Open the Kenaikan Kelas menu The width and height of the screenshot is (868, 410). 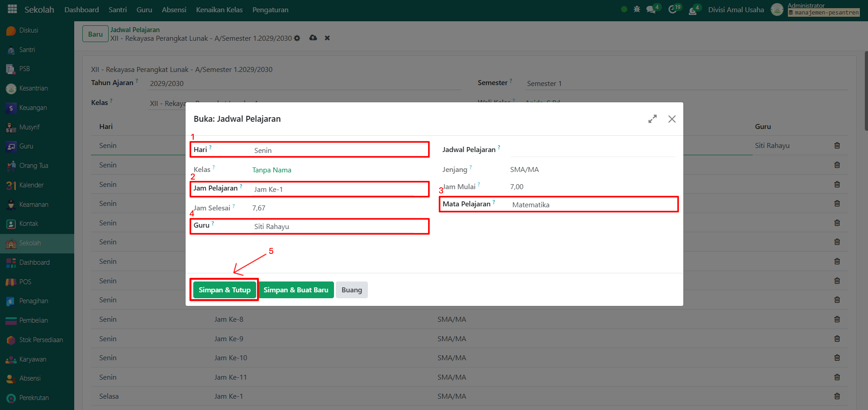pyautogui.click(x=219, y=10)
